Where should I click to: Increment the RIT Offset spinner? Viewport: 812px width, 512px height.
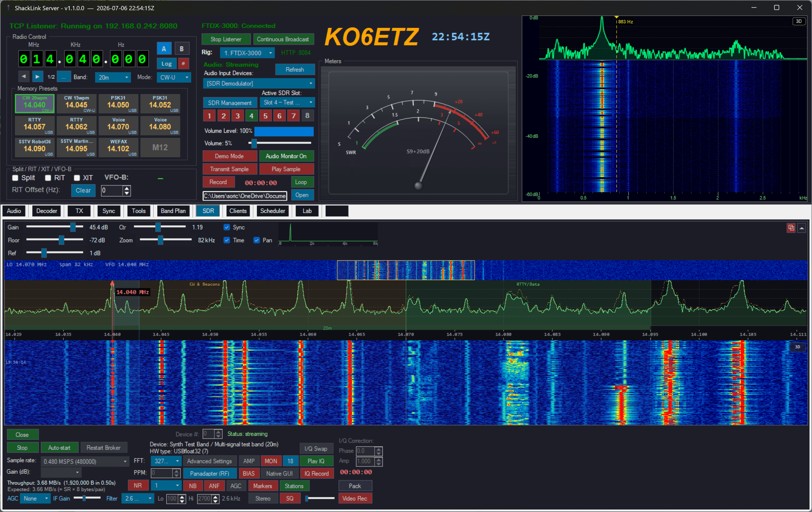127,188
